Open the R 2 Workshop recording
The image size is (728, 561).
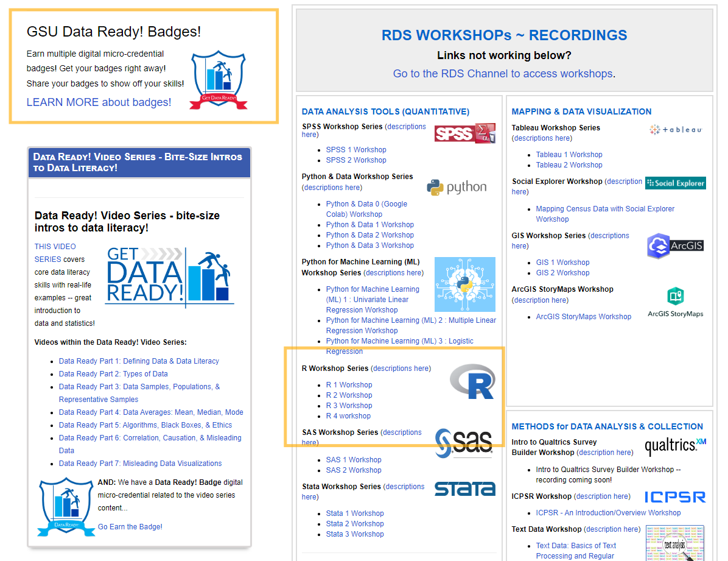[349, 395]
